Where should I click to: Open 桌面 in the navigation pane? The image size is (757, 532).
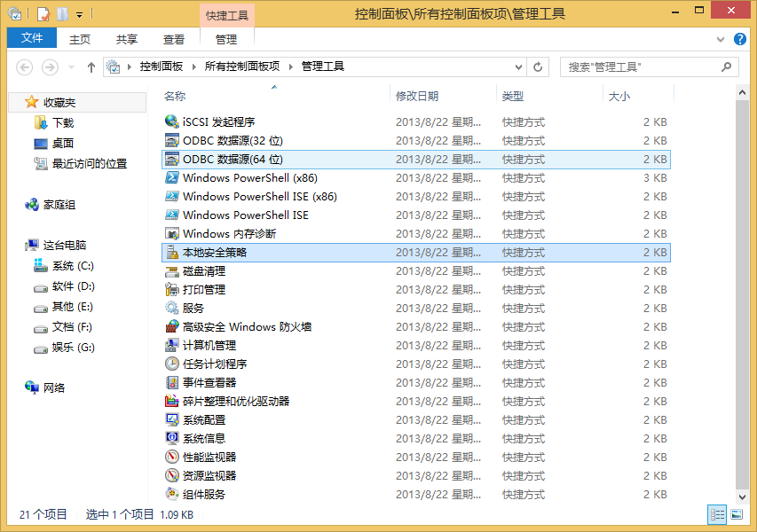point(63,144)
